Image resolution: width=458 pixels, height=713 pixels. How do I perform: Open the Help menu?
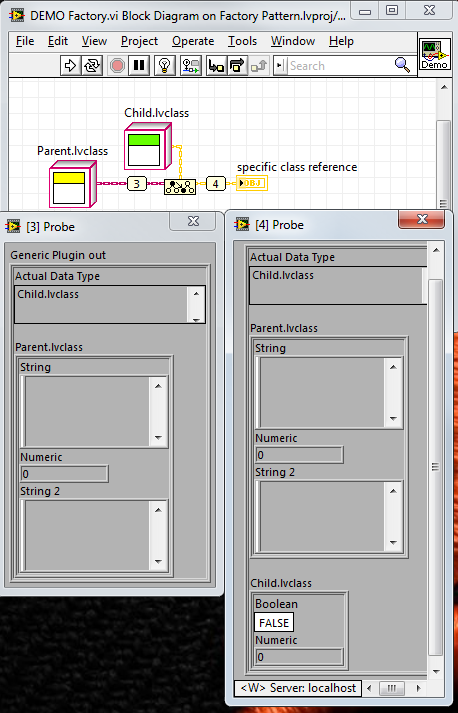click(341, 41)
